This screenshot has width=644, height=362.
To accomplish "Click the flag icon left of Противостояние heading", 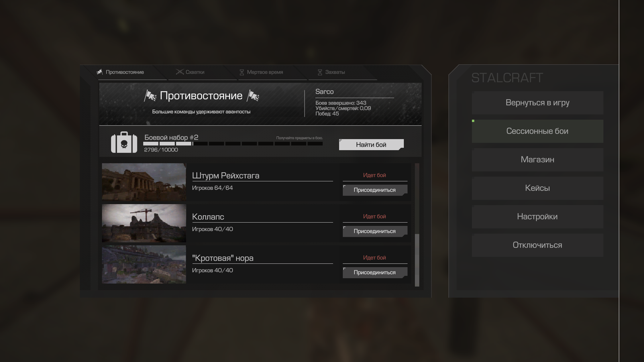I will coord(150,96).
